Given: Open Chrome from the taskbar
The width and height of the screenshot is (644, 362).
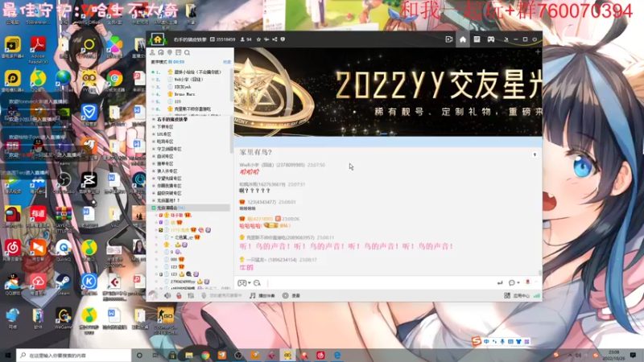Looking at the screenshot, I should (205, 355).
